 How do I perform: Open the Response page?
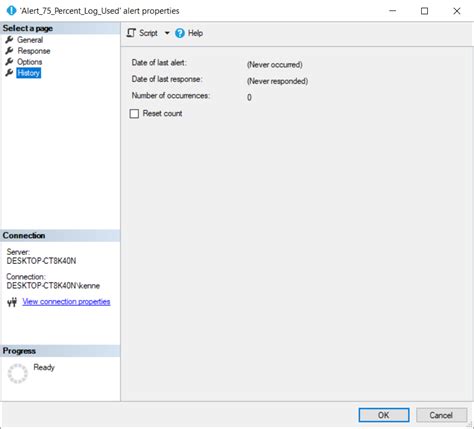point(34,51)
